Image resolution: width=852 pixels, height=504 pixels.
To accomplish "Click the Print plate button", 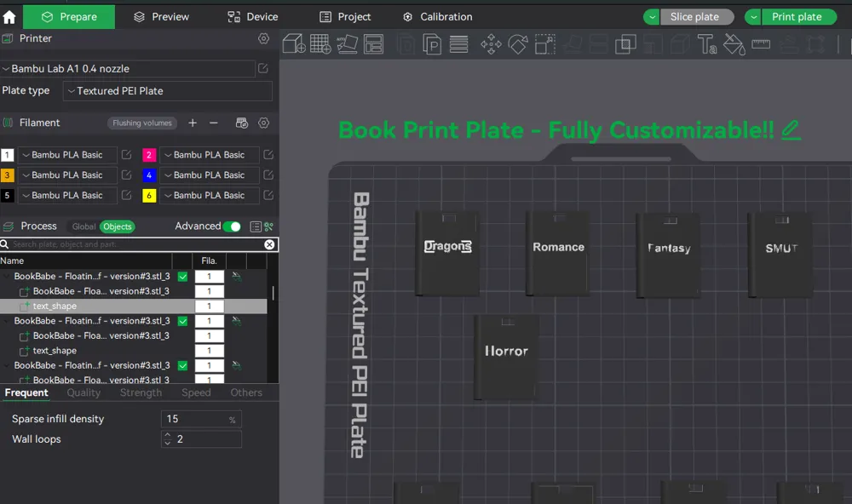I will tap(799, 17).
